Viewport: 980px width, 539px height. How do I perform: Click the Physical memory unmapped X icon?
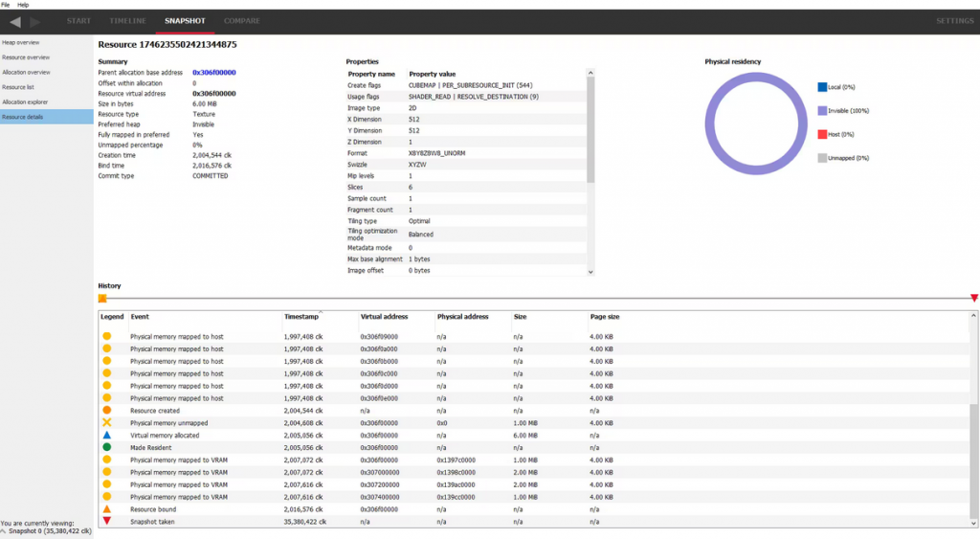click(107, 422)
